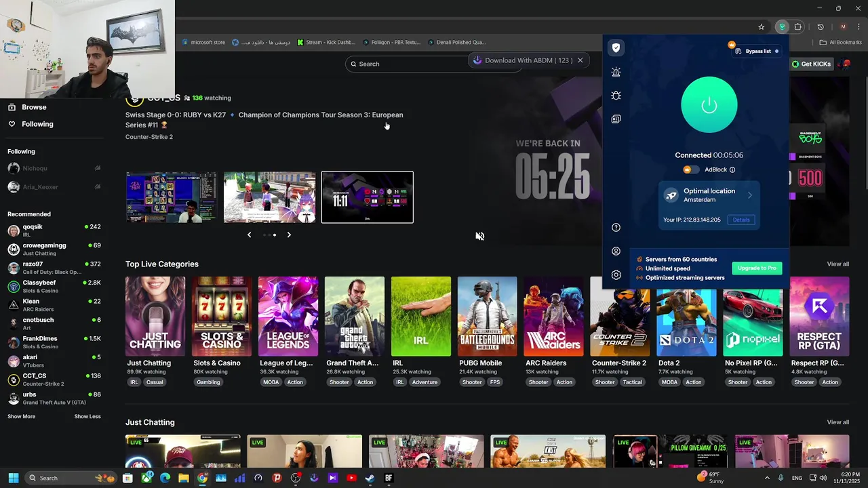Click Show Less in Recommended list

[87, 416]
